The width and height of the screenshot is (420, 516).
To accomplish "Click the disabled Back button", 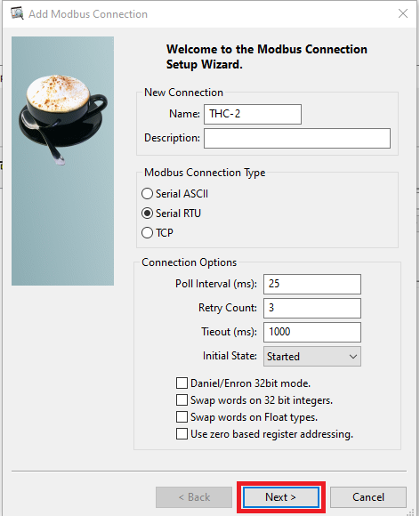I will (x=194, y=497).
